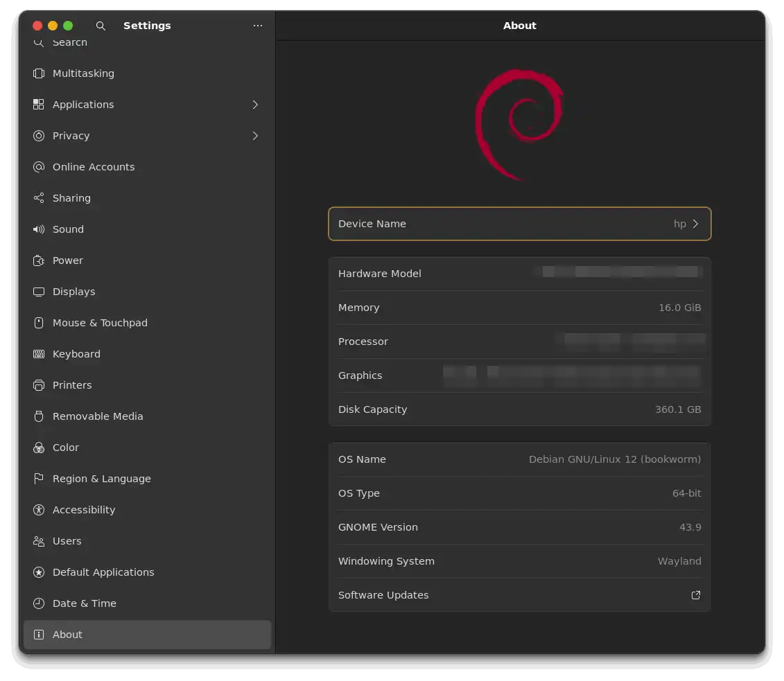Select Displays in the sidebar

pyautogui.click(x=147, y=292)
